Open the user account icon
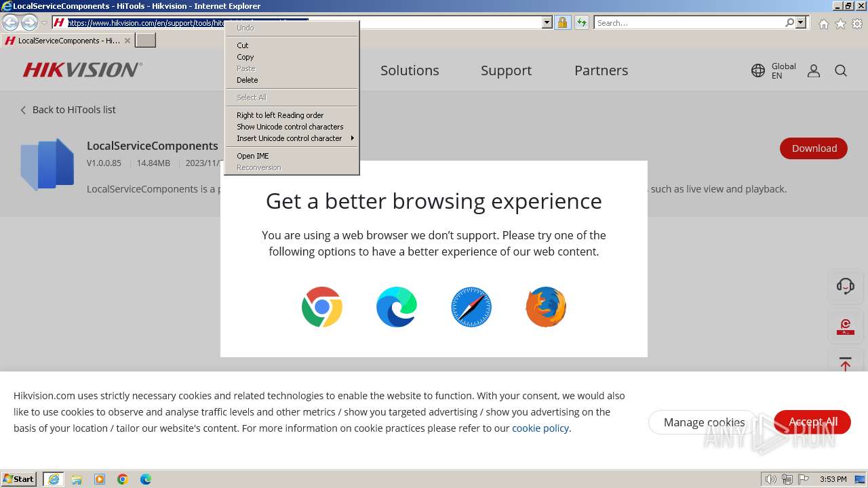The width and height of the screenshot is (868, 488). (x=814, y=70)
